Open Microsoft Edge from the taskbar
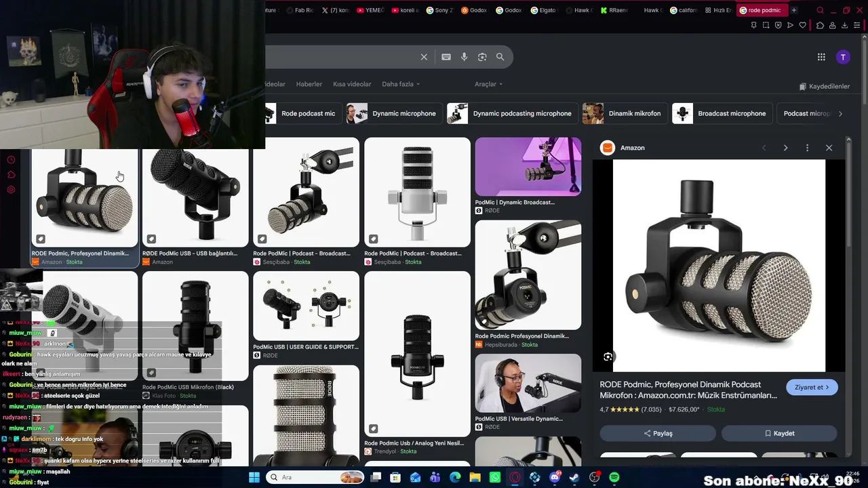Screen dimensions: 868x488 455,477
